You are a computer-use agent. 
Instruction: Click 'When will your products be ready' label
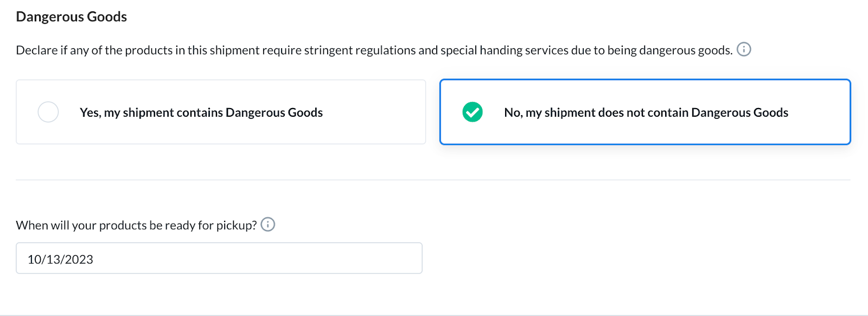point(136,225)
